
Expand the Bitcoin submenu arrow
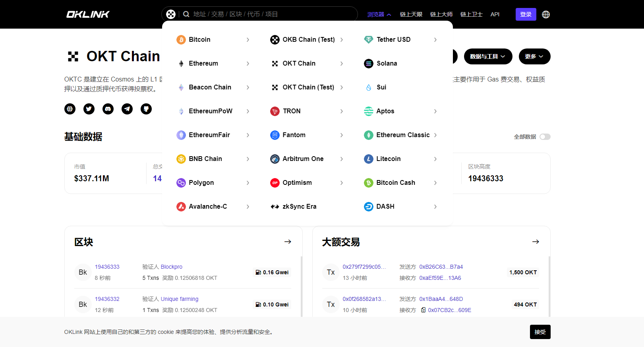[248, 40]
